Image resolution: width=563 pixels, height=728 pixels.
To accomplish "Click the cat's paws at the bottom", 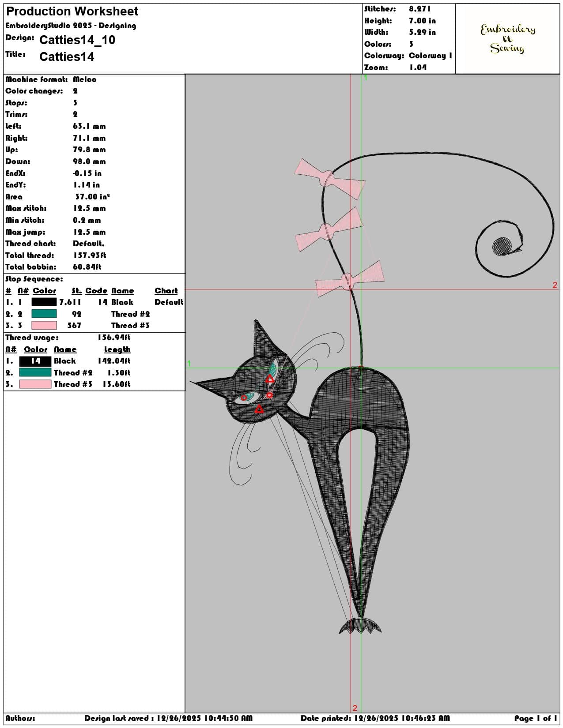I will point(360,627).
